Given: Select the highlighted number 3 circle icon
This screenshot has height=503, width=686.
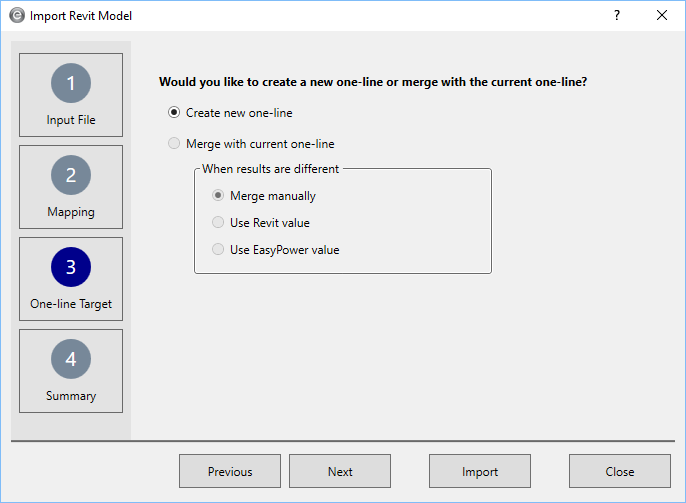Looking at the screenshot, I should click(x=71, y=267).
